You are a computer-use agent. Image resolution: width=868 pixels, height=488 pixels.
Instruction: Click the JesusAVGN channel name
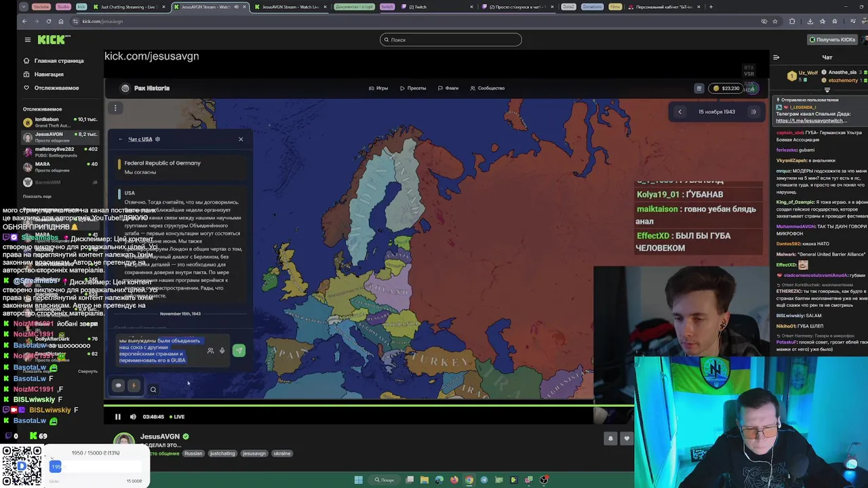160,436
